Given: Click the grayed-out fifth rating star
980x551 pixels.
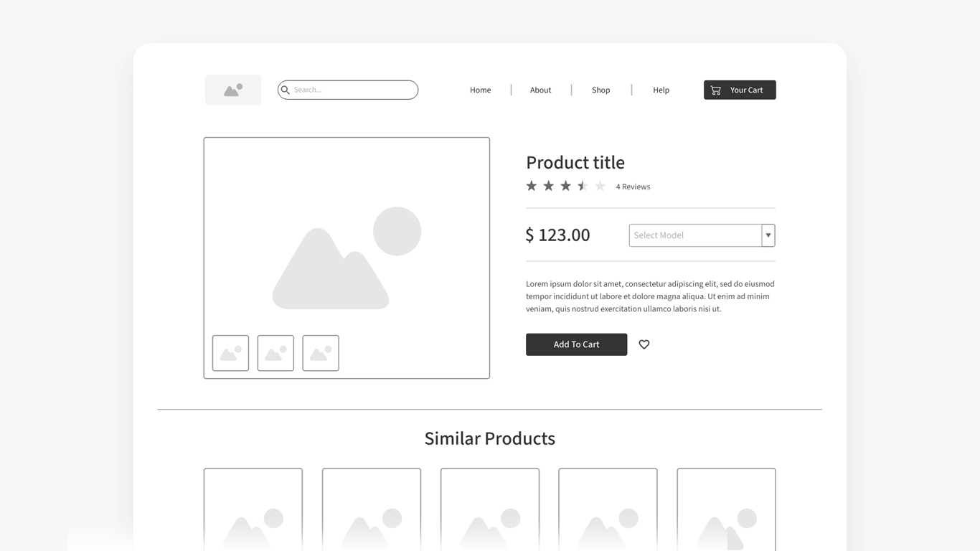Looking at the screenshot, I should point(599,185).
